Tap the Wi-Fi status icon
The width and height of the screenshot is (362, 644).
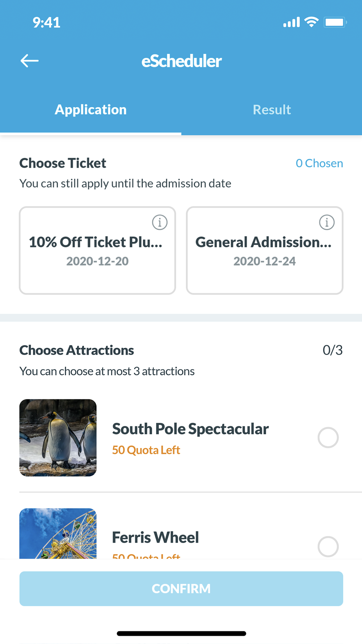[311, 22]
